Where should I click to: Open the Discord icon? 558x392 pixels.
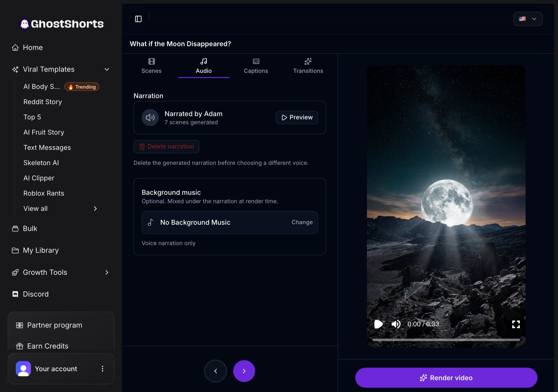pyautogui.click(x=15, y=294)
